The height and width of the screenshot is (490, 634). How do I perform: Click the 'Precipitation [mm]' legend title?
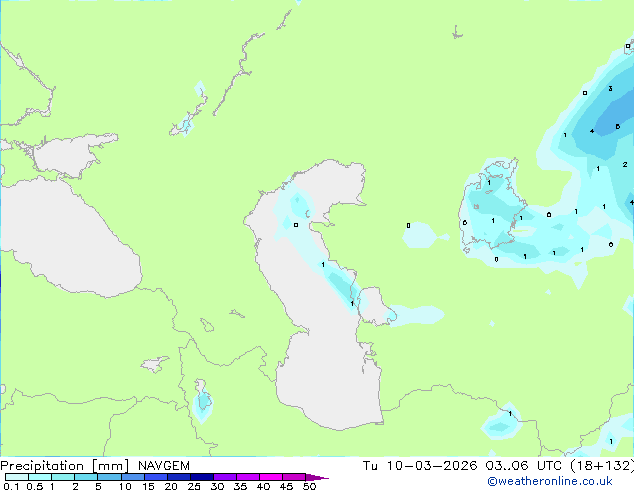[65, 466]
